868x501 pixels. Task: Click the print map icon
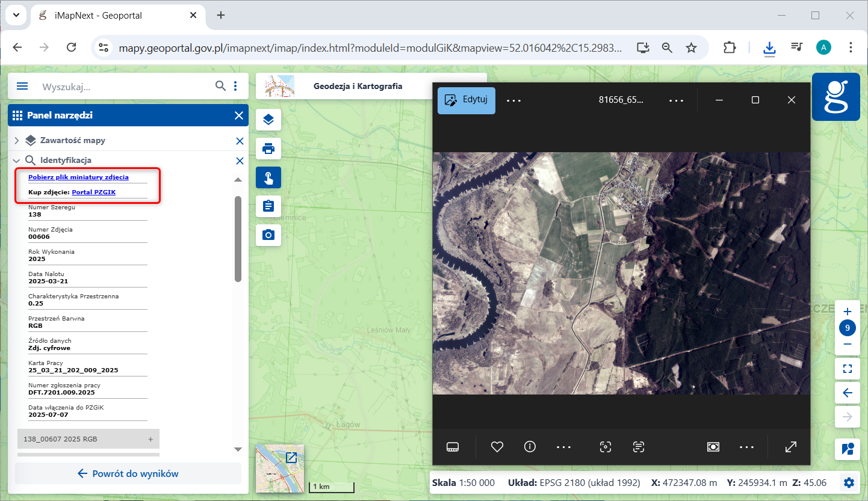[268, 148]
